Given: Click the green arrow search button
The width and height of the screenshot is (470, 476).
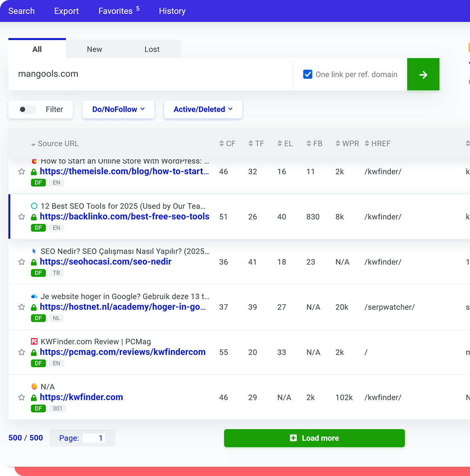Looking at the screenshot, I should point(423,74).
